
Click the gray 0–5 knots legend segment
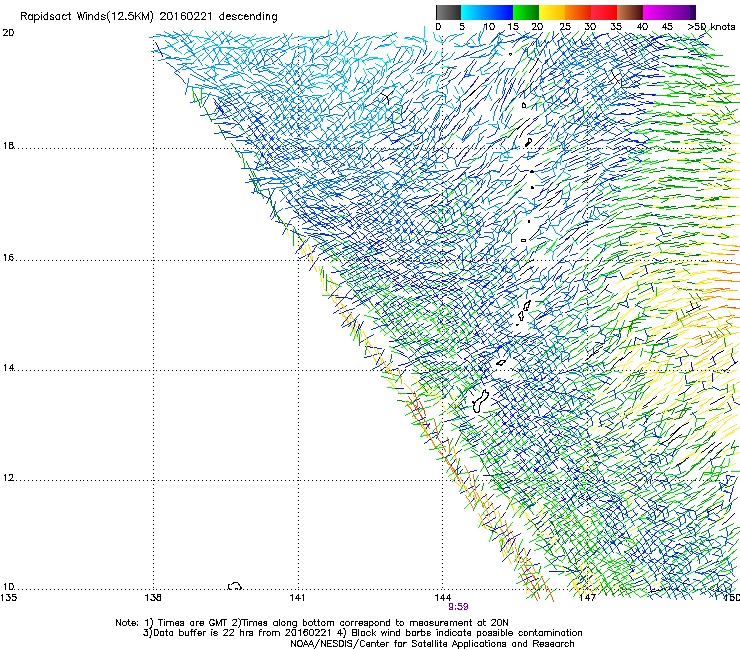[x=448, y=12]
